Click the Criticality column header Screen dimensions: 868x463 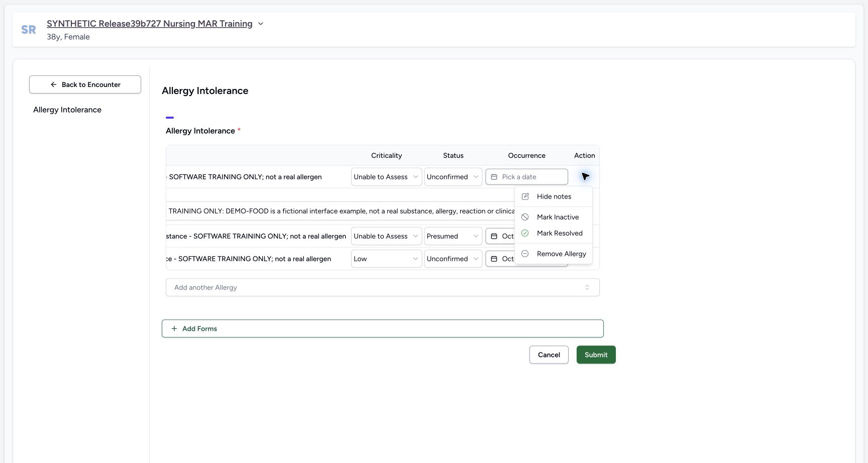[386, 156]
